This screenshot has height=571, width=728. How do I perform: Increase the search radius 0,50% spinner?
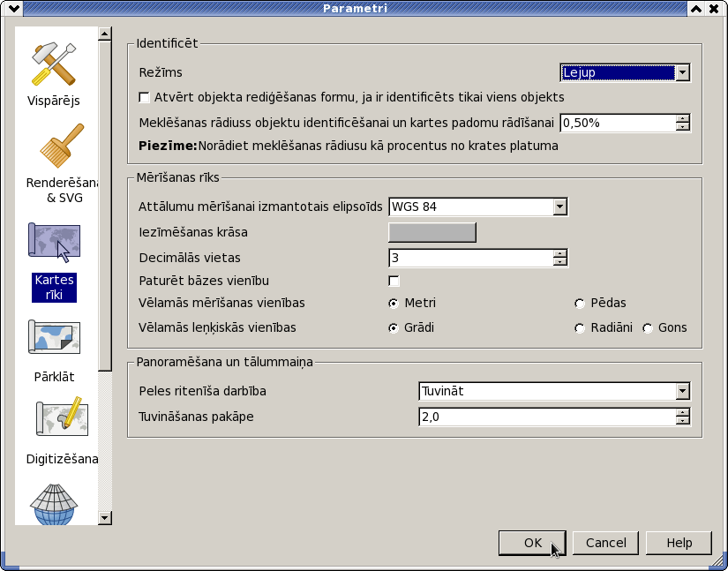click(682, 118)
